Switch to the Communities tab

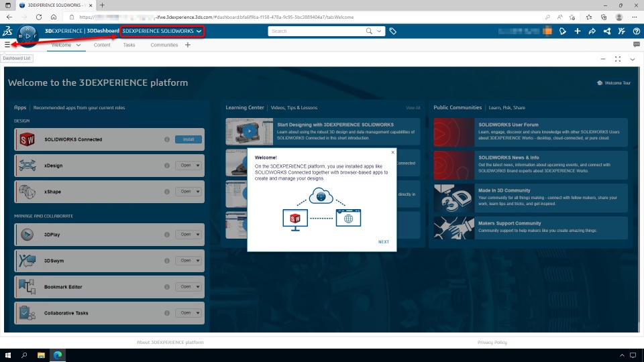point(164,45)
